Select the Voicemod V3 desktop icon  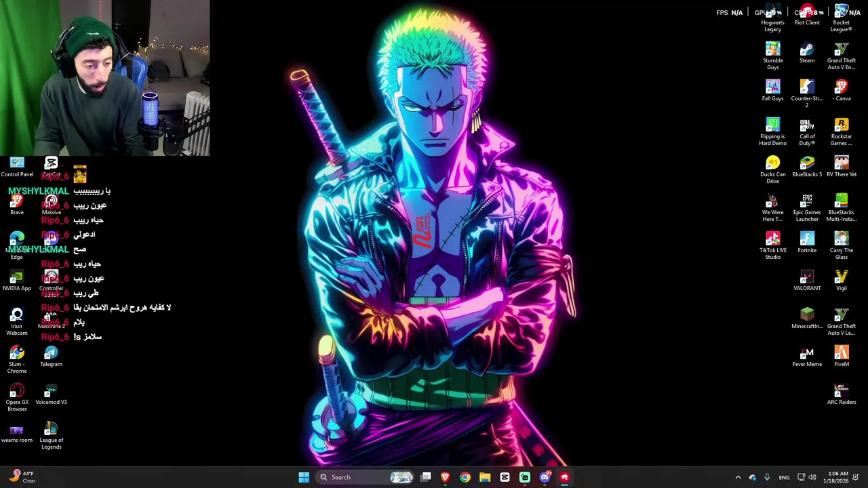tap(51, 394)
